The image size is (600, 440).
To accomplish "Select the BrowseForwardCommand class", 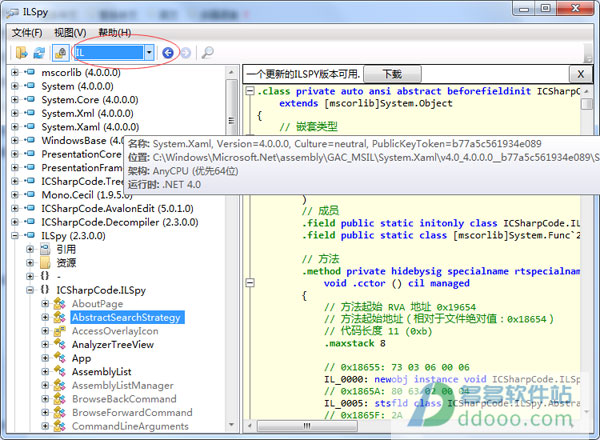I will [132, 412].
